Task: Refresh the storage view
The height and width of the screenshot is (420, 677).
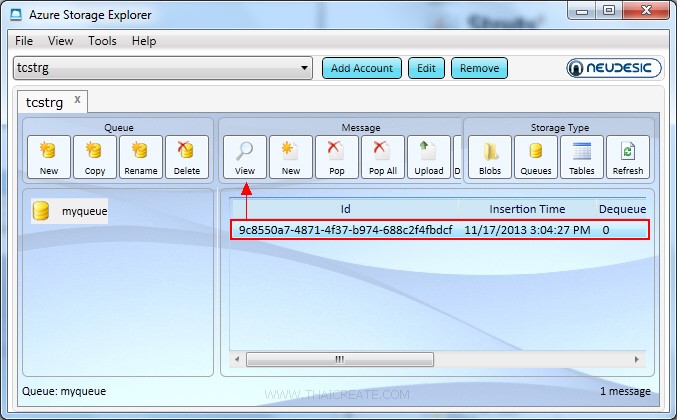Action: tap(628, 157)
